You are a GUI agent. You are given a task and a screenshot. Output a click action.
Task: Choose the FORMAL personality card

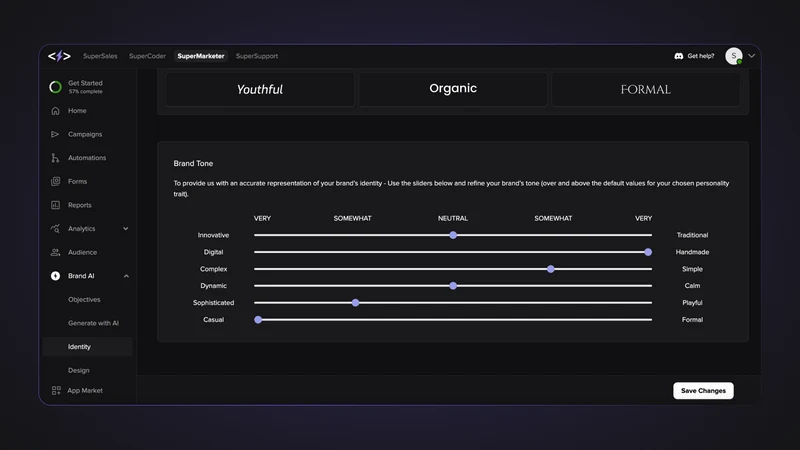coord(645,89)
